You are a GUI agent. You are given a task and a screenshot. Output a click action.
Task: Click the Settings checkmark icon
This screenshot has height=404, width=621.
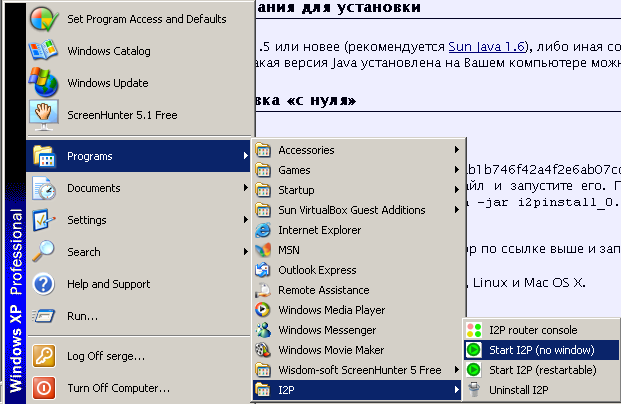click(44, 220)
